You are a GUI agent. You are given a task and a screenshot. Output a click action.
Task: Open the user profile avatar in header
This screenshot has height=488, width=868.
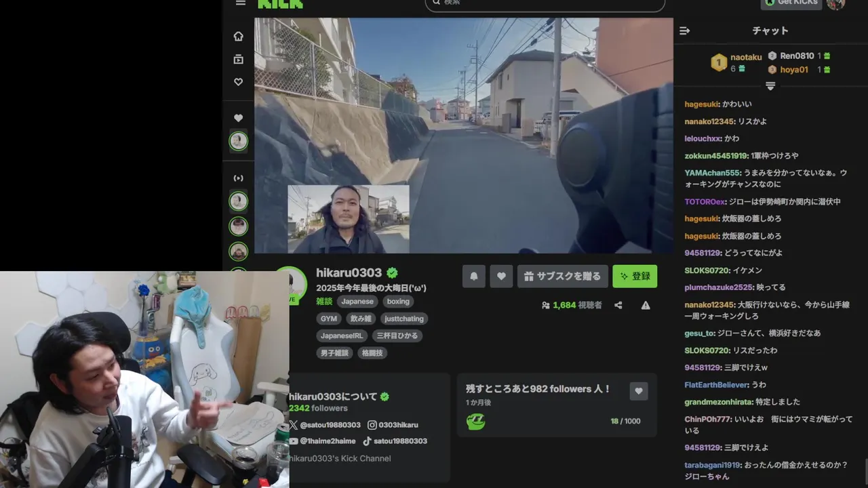(x=835, y=3)
